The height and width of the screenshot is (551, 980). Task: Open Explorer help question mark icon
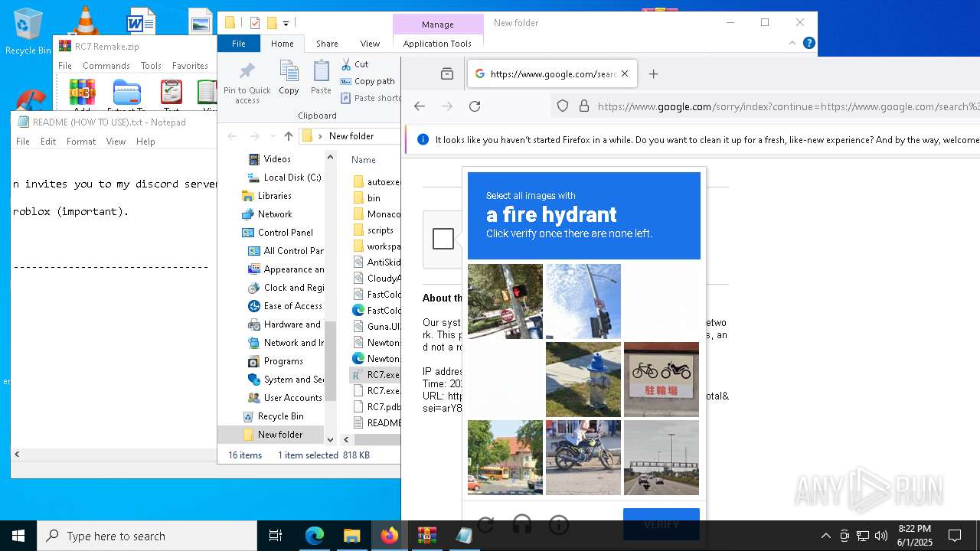click(x=808, y=43)
